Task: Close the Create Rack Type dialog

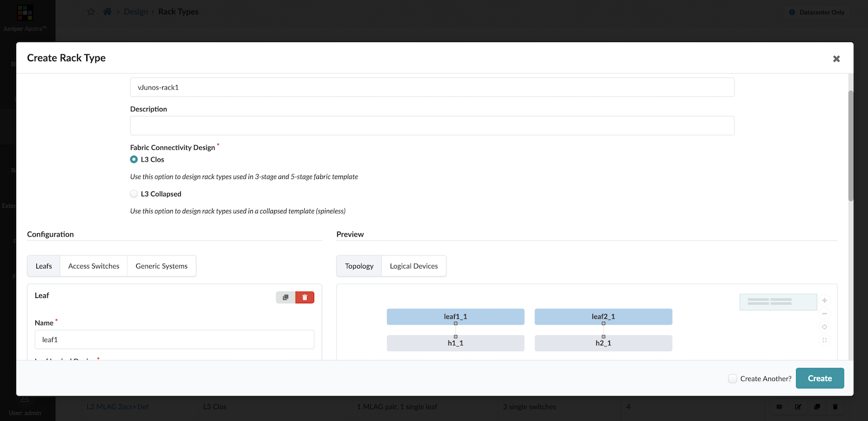Action: (836, 59)
